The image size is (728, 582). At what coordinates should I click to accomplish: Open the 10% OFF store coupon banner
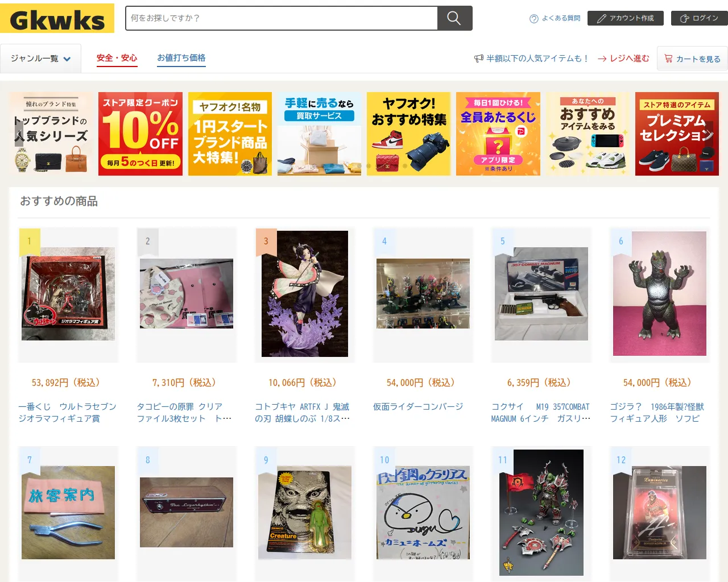pos(140,134)
